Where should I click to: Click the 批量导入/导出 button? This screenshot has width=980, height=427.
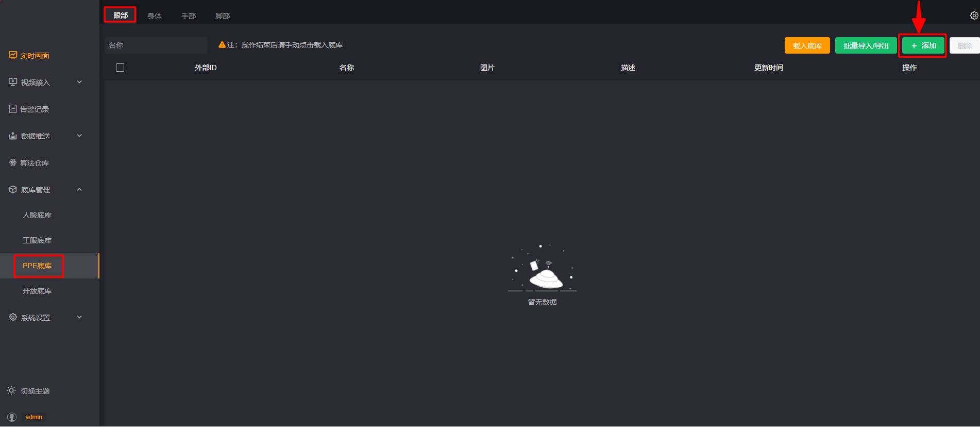click(866, 45)
